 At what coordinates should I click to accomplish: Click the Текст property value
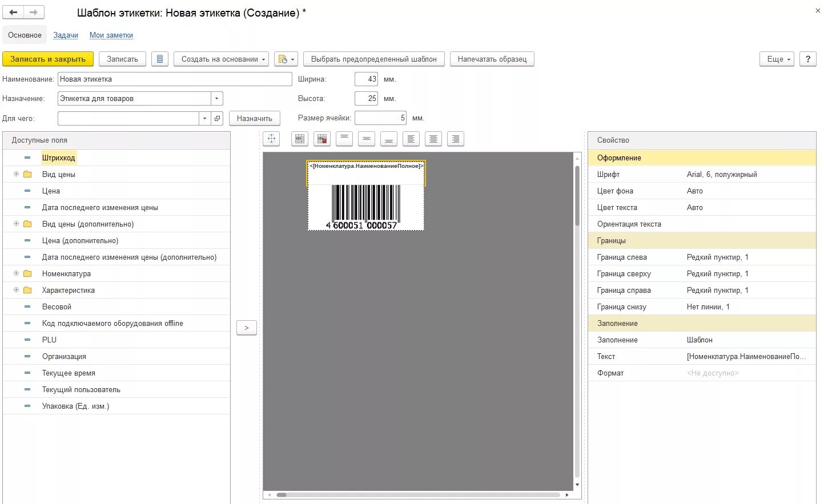click(x=746, y=356)
